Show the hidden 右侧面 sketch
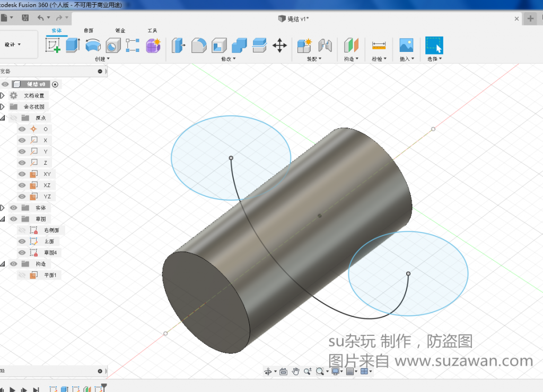This screenshot has width=543, height=392. point(22,230)
